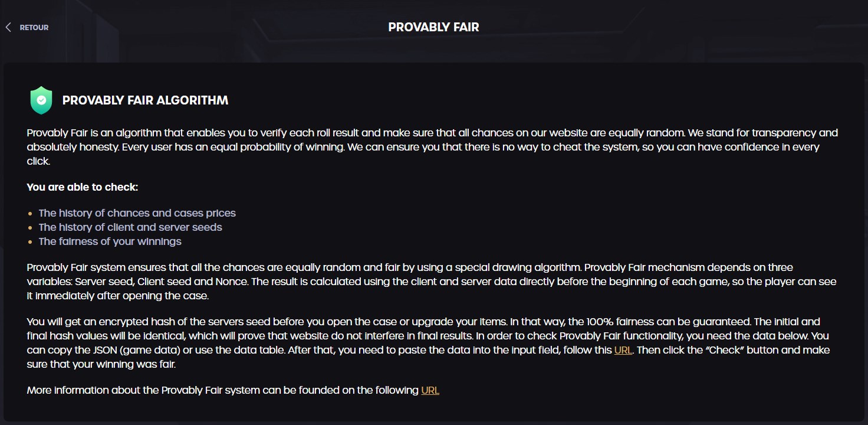Open the URL link for more information
This screenshot has height=425, width=868.
coord(430,390)
